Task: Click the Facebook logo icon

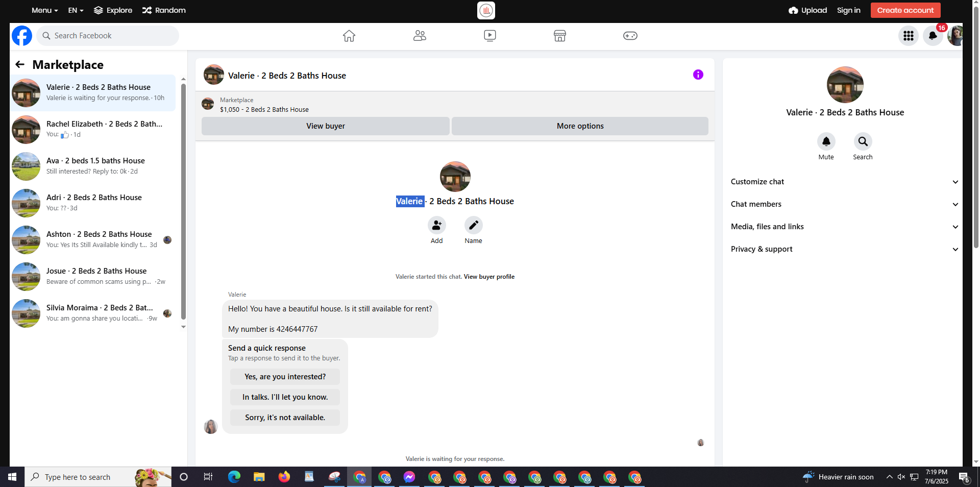Action: tap(22, 36)
